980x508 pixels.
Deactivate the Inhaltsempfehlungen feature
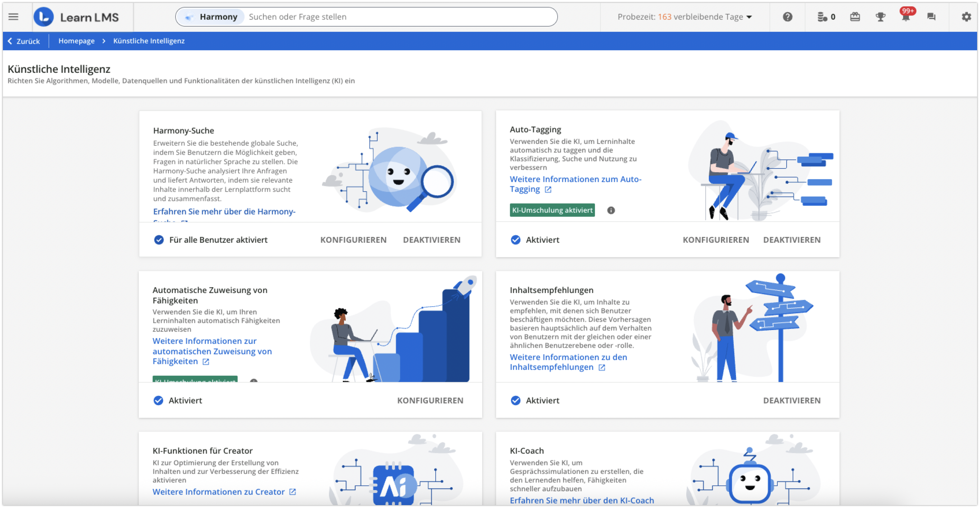791,401
